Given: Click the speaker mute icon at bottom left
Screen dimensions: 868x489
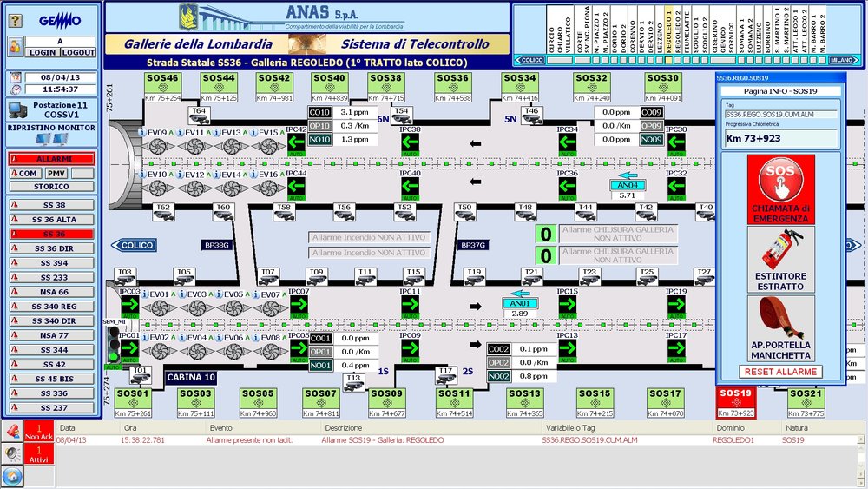Looking at the screenshot, I should click(x=12, y=454).
